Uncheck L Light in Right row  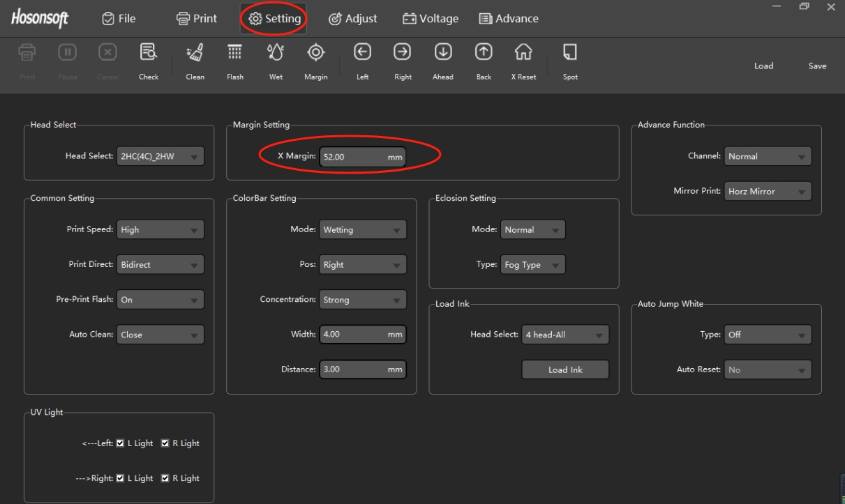tap(121, 478)
